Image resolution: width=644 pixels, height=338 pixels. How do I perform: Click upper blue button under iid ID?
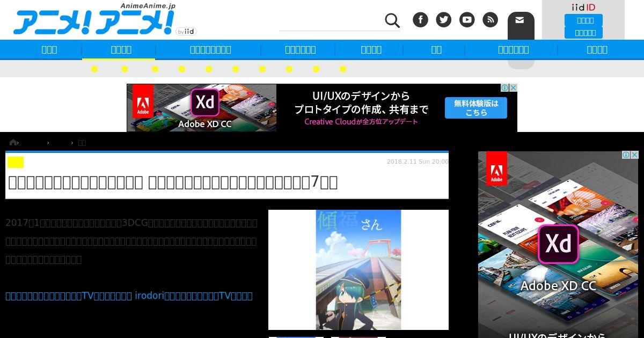(x=583, y=20)
